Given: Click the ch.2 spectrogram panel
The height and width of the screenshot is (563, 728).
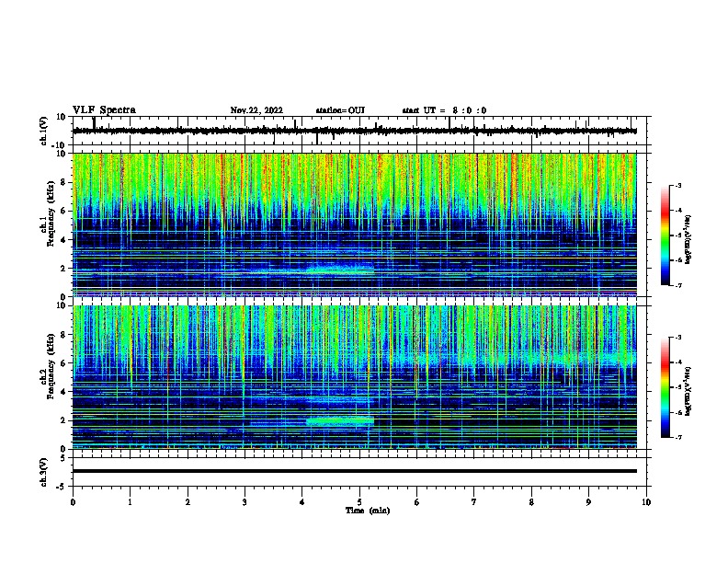Looking at the screenshot, I should (x=354, y=377).
